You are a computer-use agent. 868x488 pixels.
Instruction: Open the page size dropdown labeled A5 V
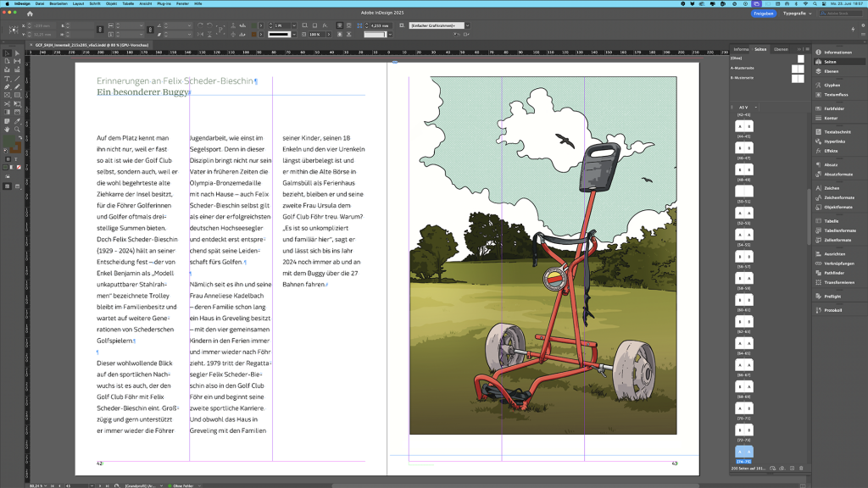[x=744, y=108]
